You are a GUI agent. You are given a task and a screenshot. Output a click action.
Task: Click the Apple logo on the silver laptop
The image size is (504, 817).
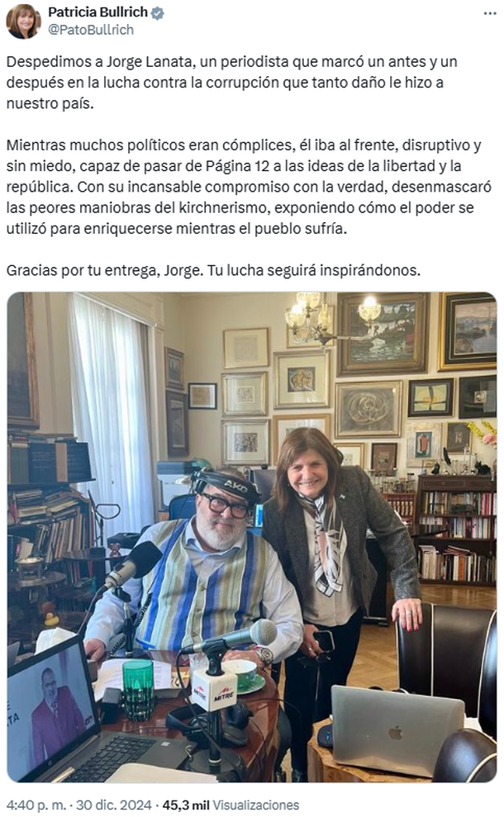tap(396, 733)
